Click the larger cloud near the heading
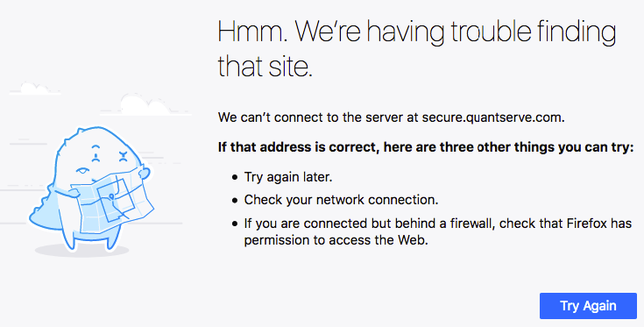Image resolution: width=644 pixels, height=327 pixels. pyautogui.click(x=145, y=104)
